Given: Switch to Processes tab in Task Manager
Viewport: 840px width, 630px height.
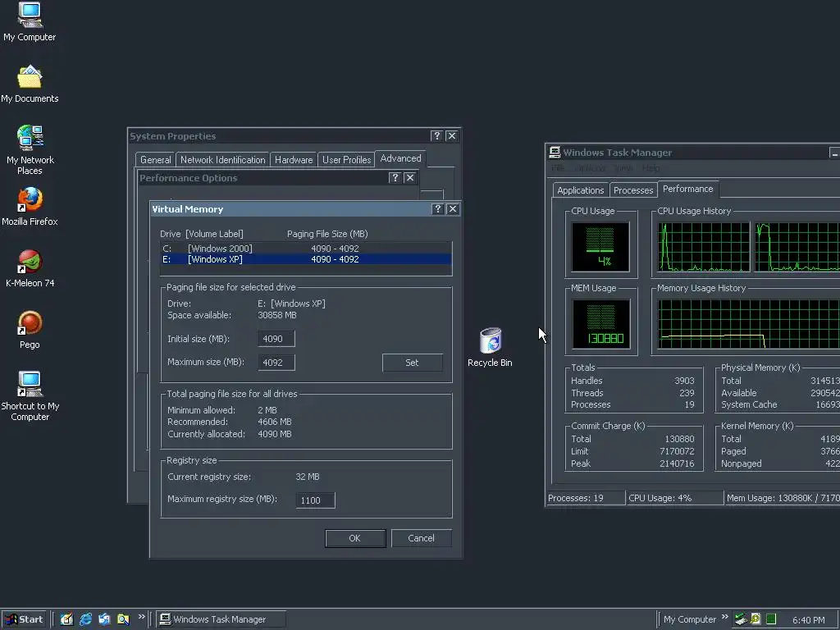Looking at the screenshot, I should pyautogui.click(x=633, y=190).
